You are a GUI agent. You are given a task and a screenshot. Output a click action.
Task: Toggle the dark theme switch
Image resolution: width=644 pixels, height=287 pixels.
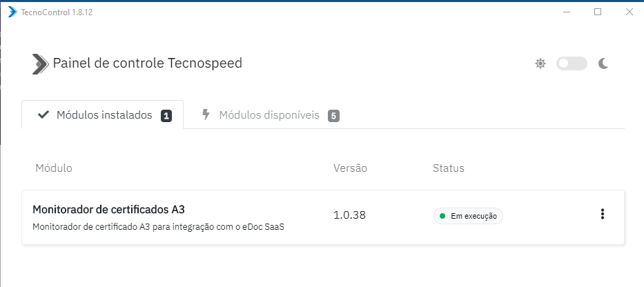point(572,63)
